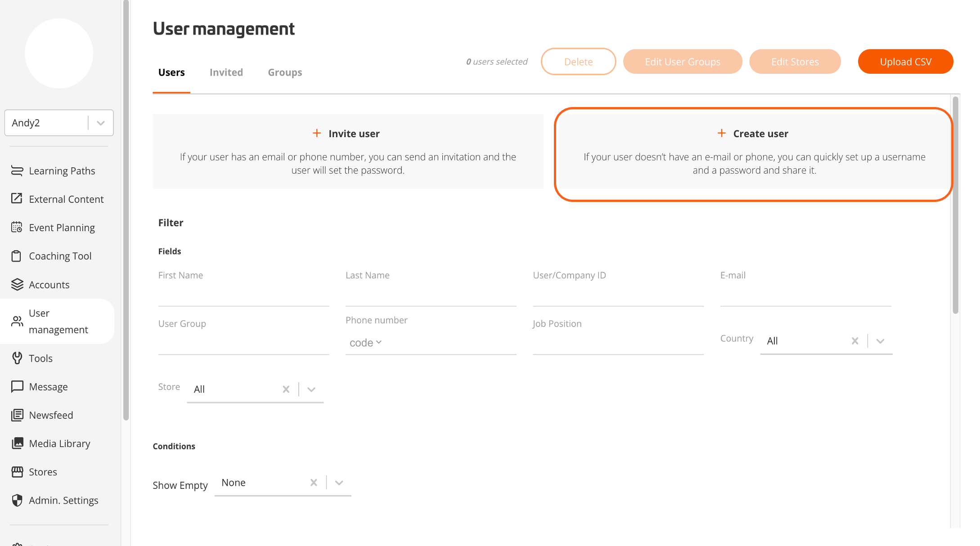Switch to the Invited tab

click(226, 72)
